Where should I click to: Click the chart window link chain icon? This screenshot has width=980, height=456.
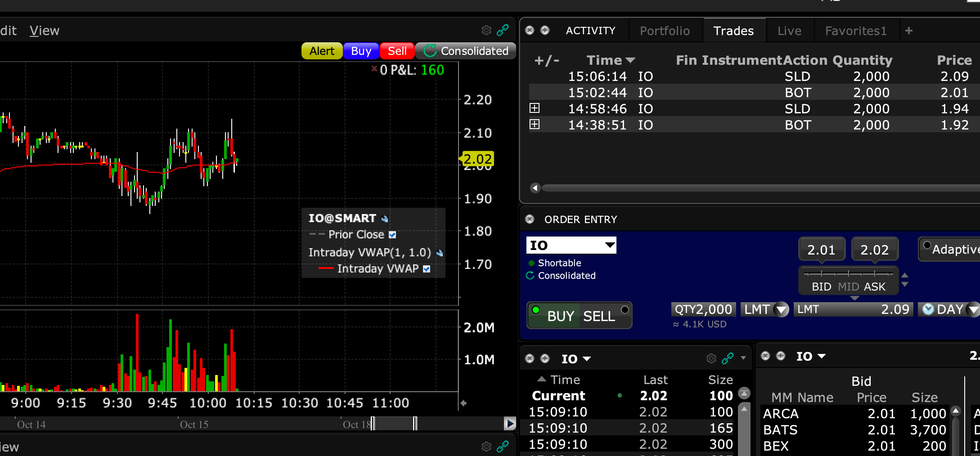503,30
